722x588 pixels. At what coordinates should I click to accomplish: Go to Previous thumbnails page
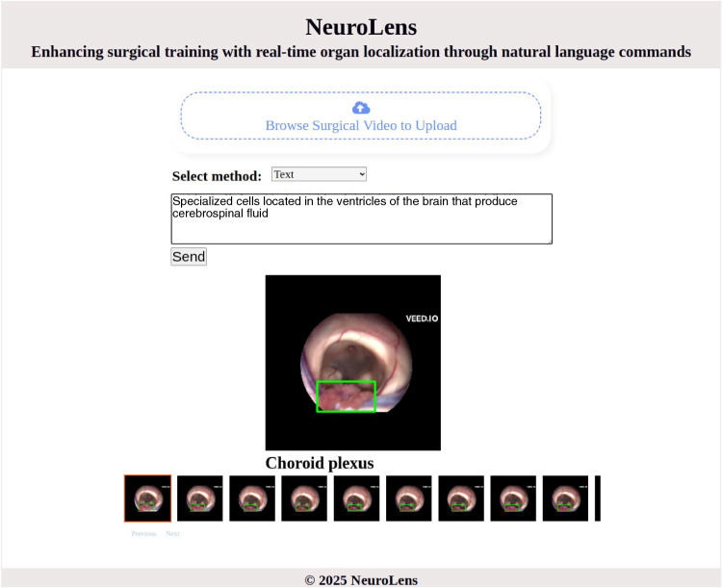(x=143, y=533)
